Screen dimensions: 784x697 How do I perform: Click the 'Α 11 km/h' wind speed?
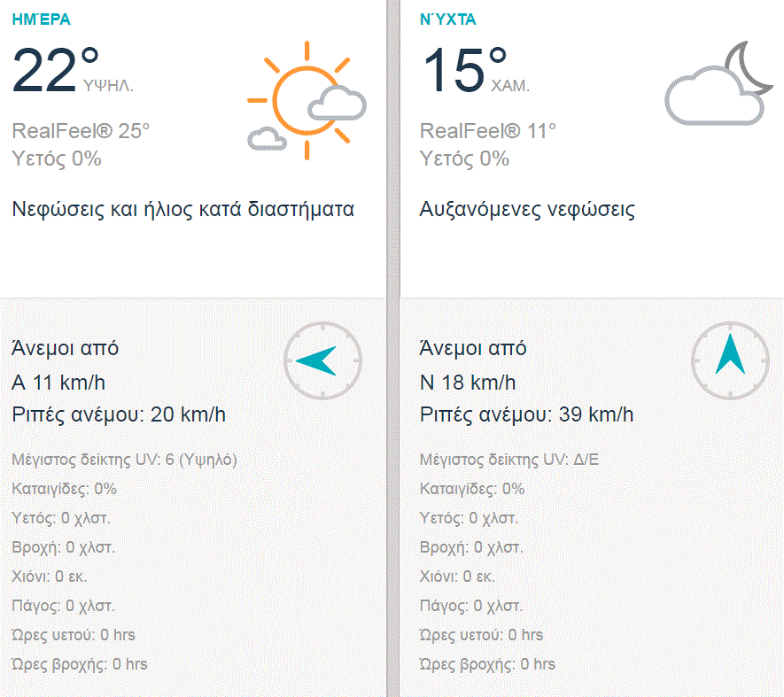58,383
